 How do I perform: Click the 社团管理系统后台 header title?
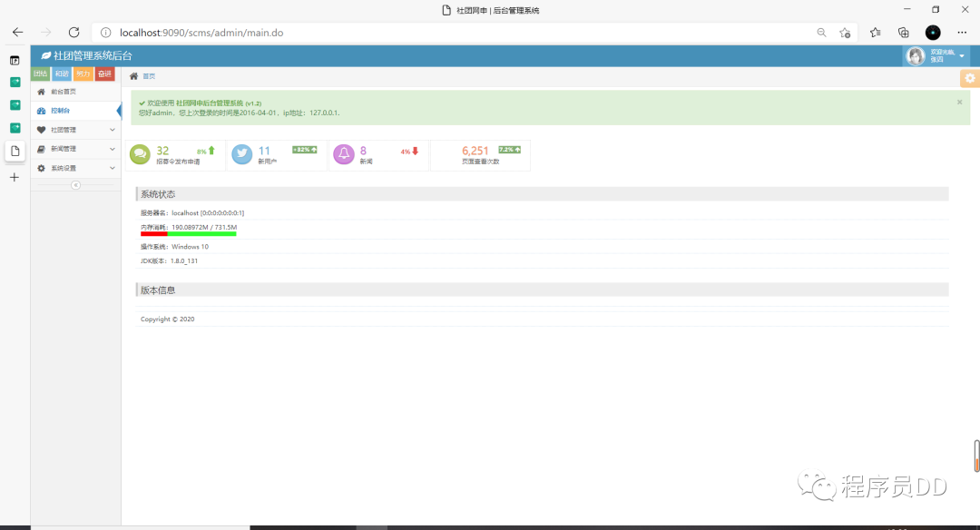pos(93,55)
